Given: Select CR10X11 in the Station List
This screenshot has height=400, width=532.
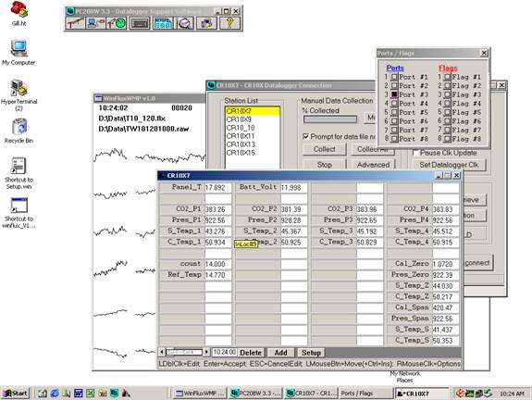Looking at the screenshot, I should (253, 136).
